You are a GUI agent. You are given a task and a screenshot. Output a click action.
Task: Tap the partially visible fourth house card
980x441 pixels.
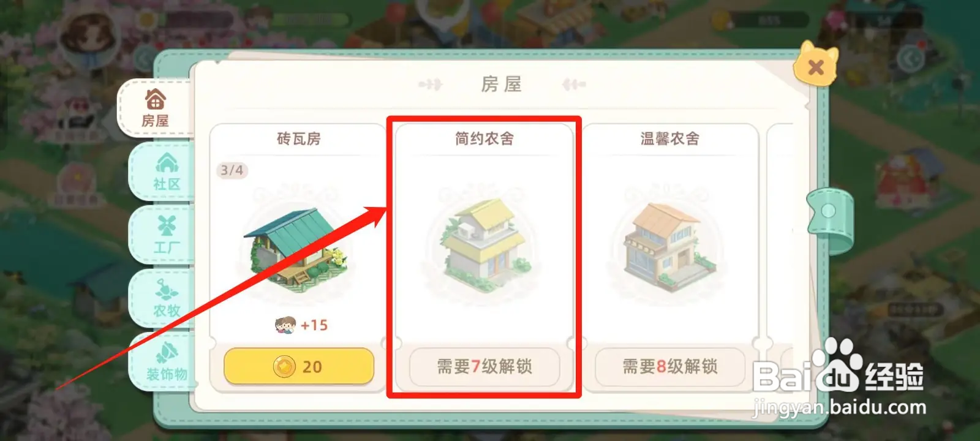point(781,257)
